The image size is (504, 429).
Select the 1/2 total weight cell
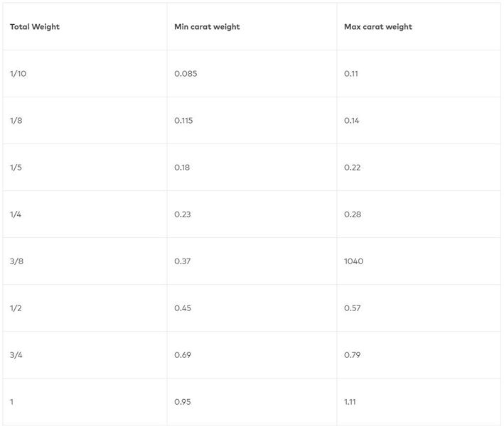pyautogui.click(x=16, y=308)
